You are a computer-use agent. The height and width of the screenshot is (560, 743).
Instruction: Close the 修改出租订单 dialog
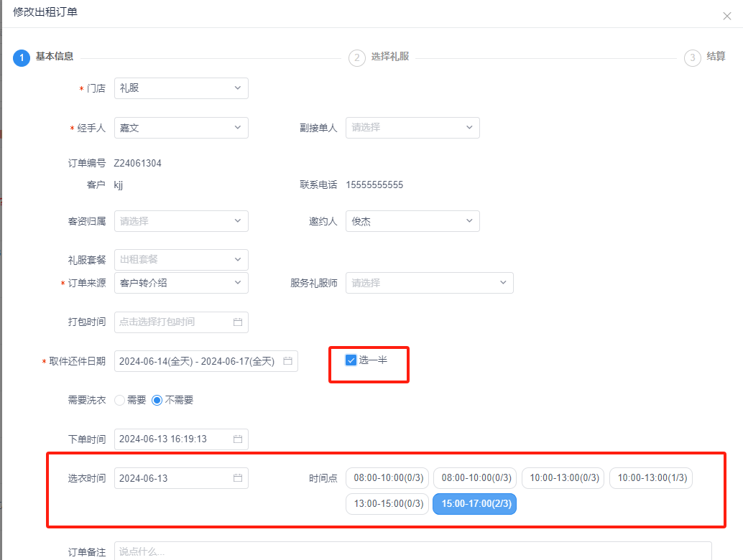click(727, 16)
